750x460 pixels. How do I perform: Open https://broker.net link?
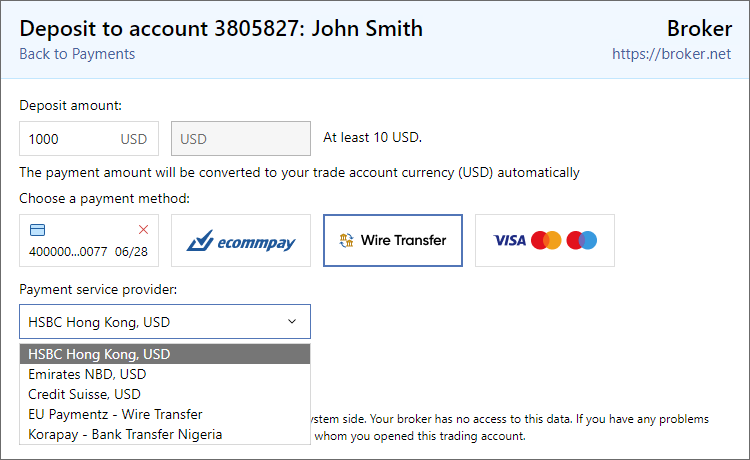pos(672,54)
